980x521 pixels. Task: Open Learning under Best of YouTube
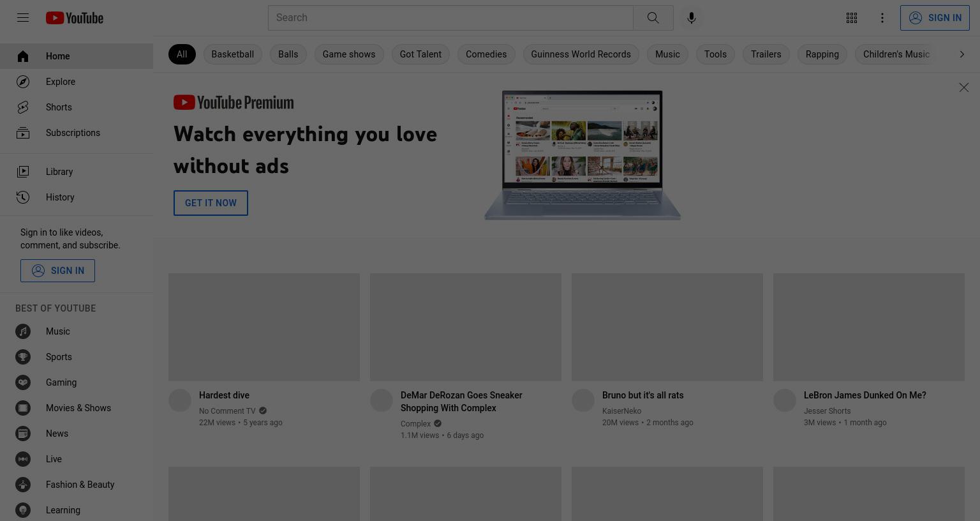[x=77, y=510]
